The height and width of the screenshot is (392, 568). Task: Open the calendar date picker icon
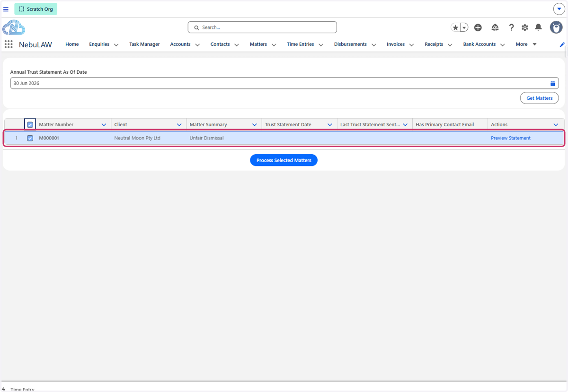click(553, 83)
